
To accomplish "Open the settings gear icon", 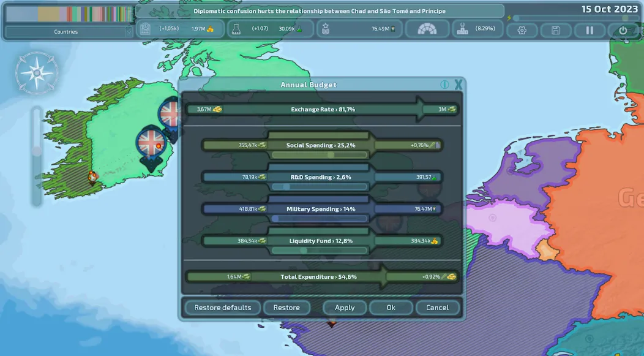I will click(x=522, y=29).
